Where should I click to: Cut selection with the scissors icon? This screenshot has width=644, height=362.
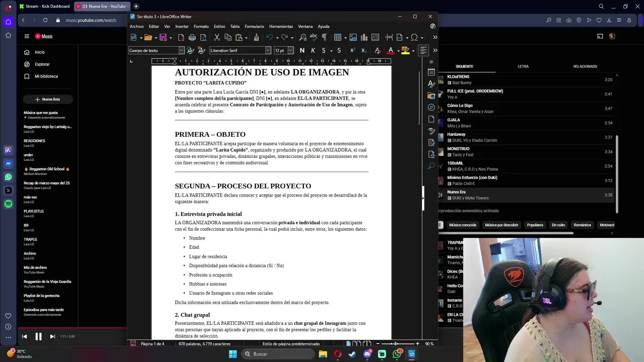click(217, 37)
